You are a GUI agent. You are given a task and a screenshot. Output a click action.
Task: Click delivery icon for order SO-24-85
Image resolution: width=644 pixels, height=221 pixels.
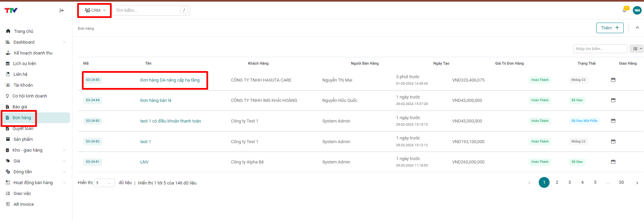pyautogui.click(x=613, y=80)
